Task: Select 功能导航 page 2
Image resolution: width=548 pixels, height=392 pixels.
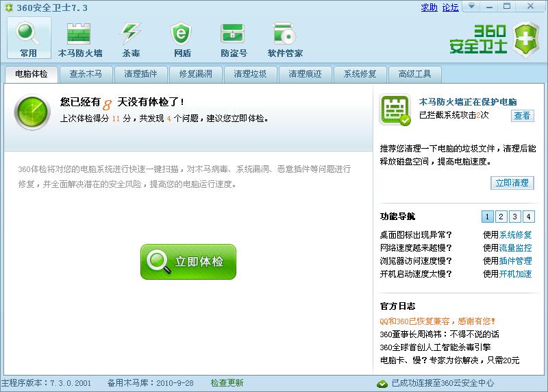Action: [501, 217]
